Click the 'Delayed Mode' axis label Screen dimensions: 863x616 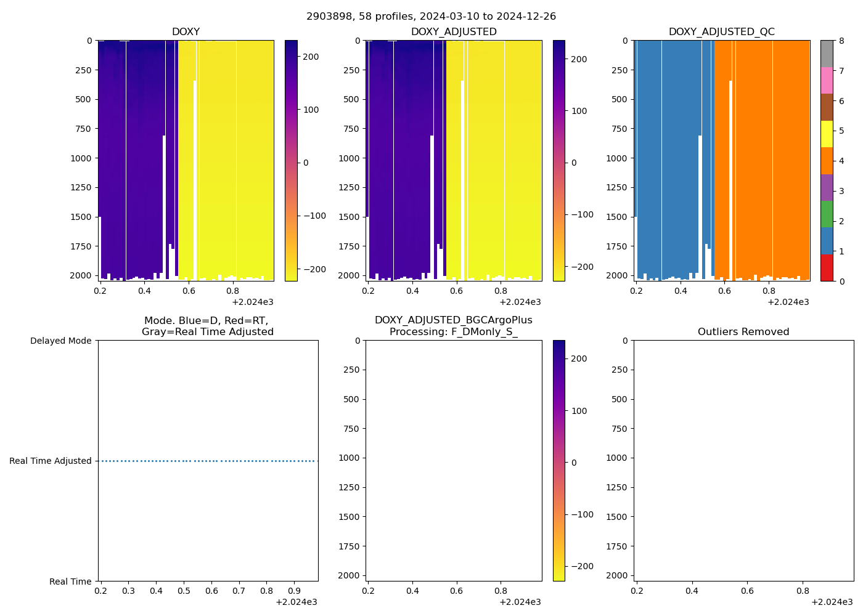60,341
